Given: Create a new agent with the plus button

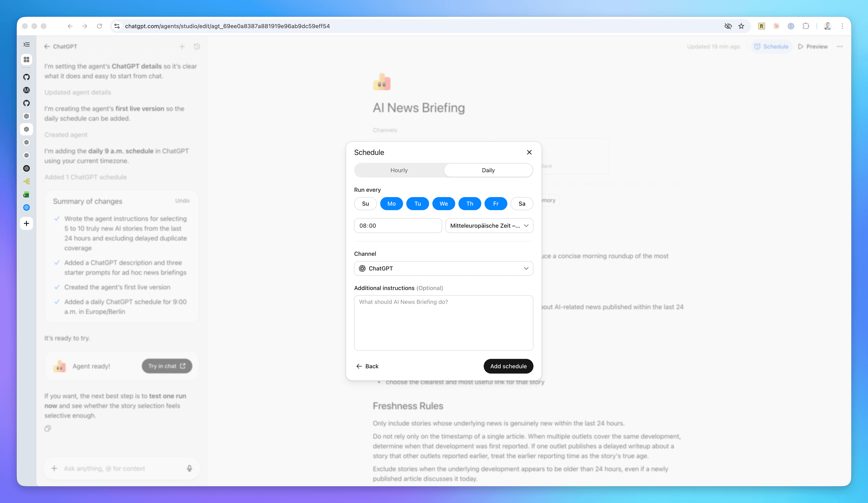Looking at the screenshot, I should [26, 223].
